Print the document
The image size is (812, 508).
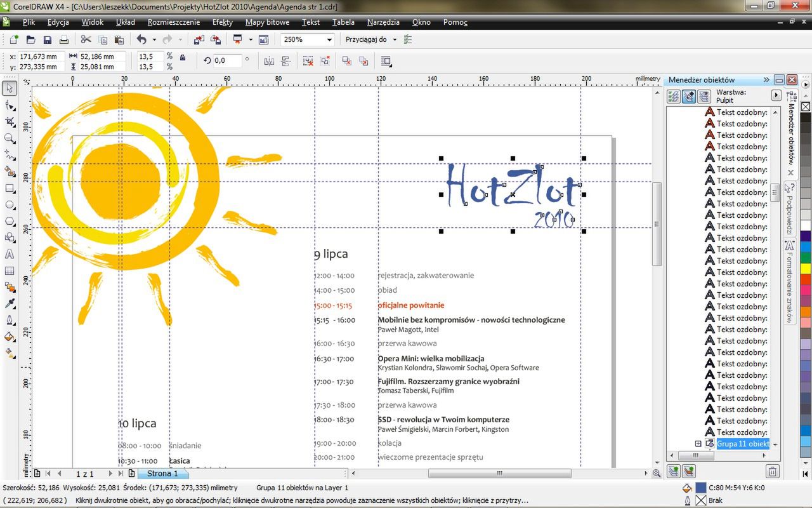(x=64, y=39)
